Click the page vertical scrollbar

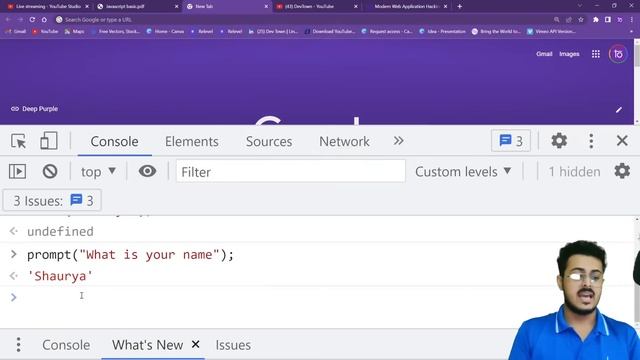[637, 82]
